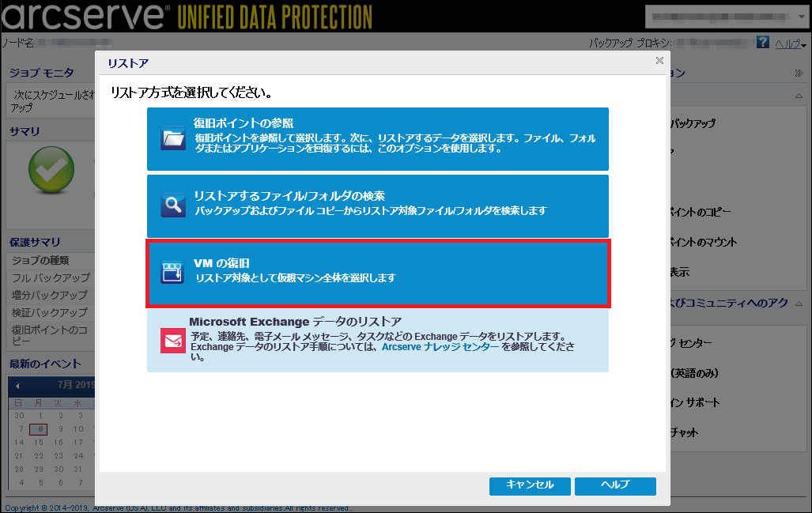Viewport: 812px width, 513px height.
Task: Click the VM recovery icon
Action: (173, 272)
